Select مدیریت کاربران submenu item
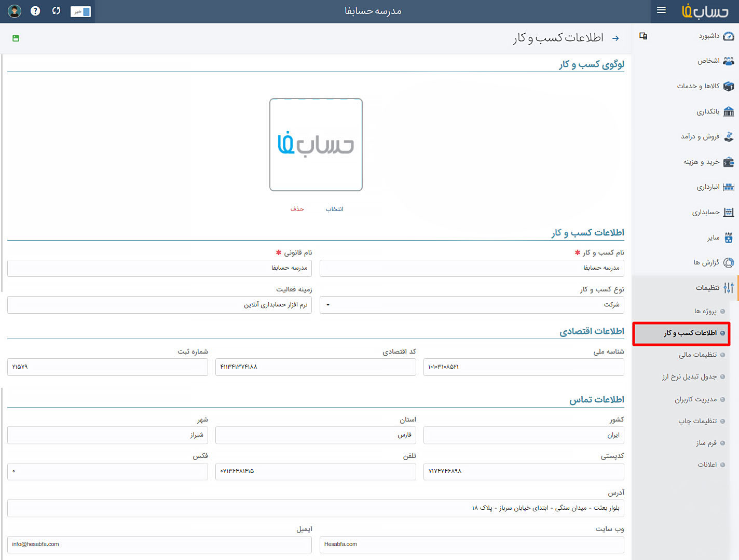Viewport: 739px width, 560px height. coord(700,399)
